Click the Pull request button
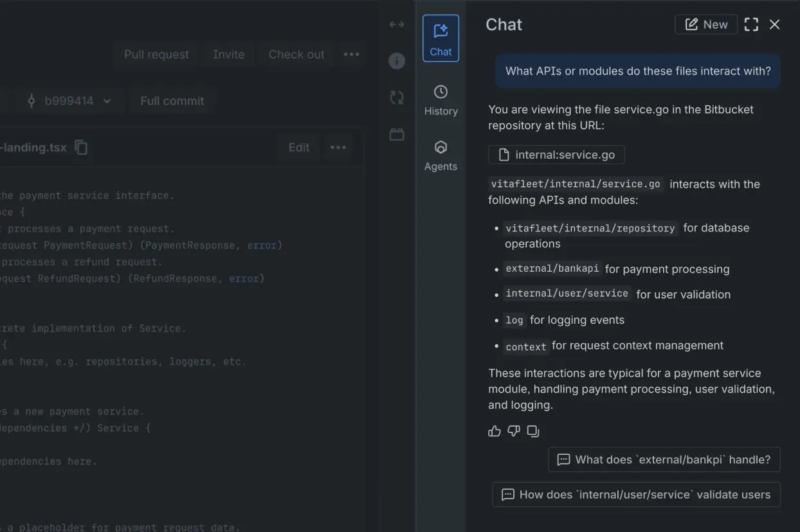 [156, 55]
